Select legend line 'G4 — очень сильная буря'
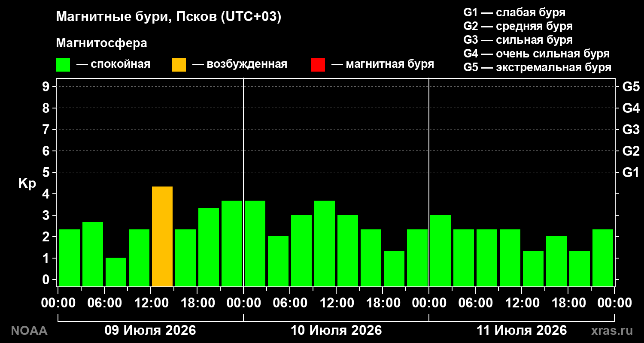The height and width of the screenshot is (343, 644). pos(537,54)
